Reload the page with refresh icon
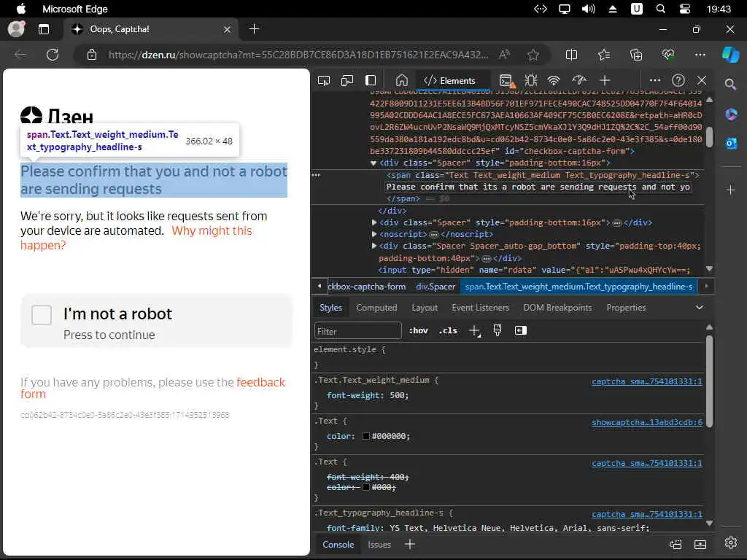The width and height of the screenshot is (747, 560). click(x=53, y=55)
